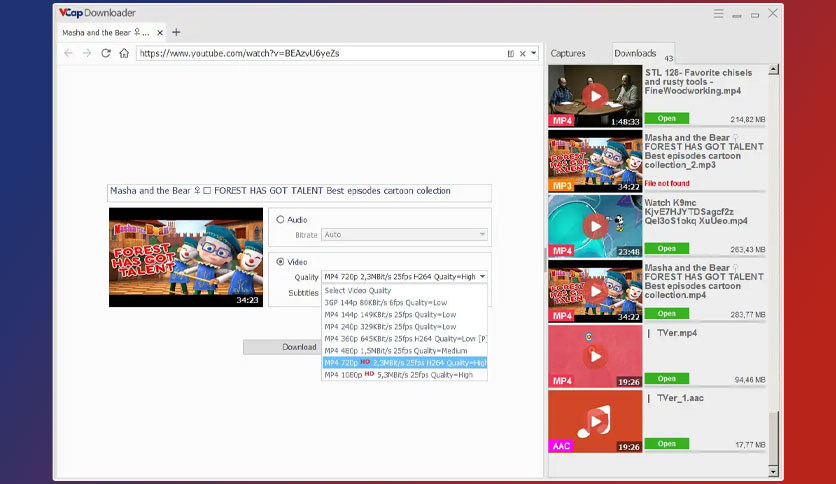Click the Download button
This screenshot has height=484, width=836.
coord(283,347)
